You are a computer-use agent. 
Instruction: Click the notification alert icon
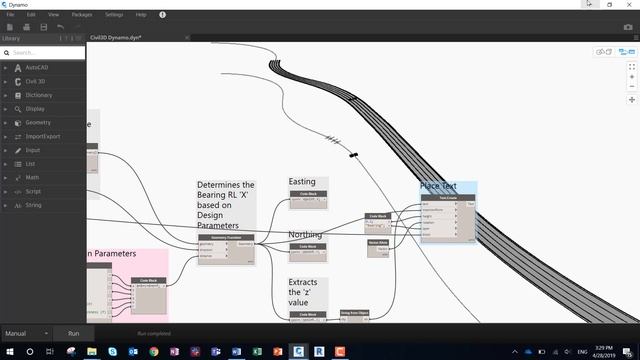[x=162, y=15]
